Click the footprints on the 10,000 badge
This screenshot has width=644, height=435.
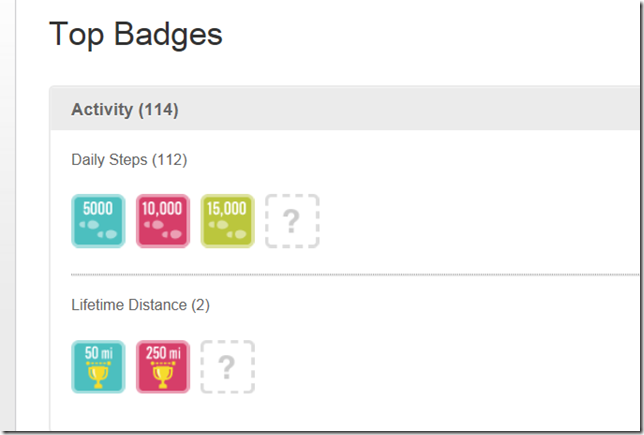(x=162, y=230)
